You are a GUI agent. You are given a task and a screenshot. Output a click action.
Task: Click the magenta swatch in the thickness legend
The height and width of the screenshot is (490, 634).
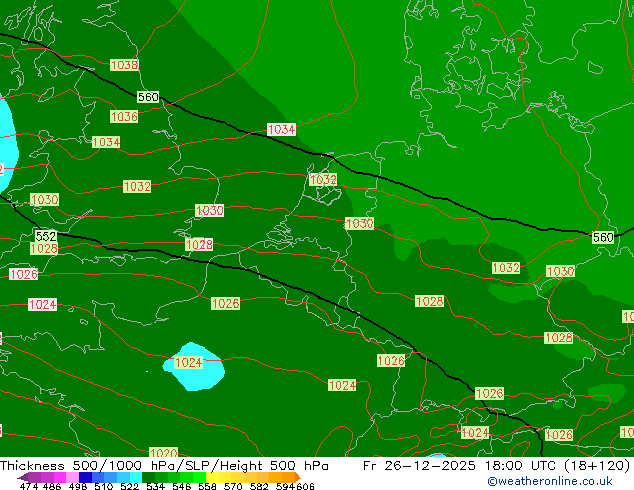click(x=60, y=477)
